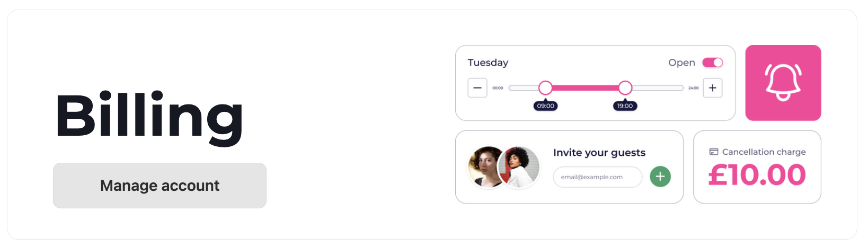This screenshot has height=246, width=868.
Task: Click the minus button beside the time slider
Action: pyautogui.click(x=477, y=88)
